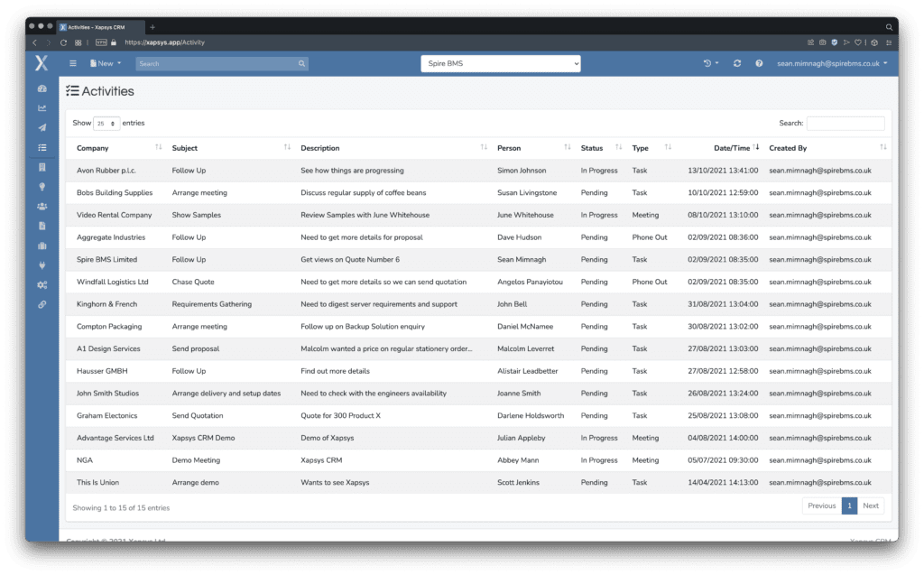Screen dimensions: 924x575
Task: Open the recent history dropdown menu
Action: 711,64
